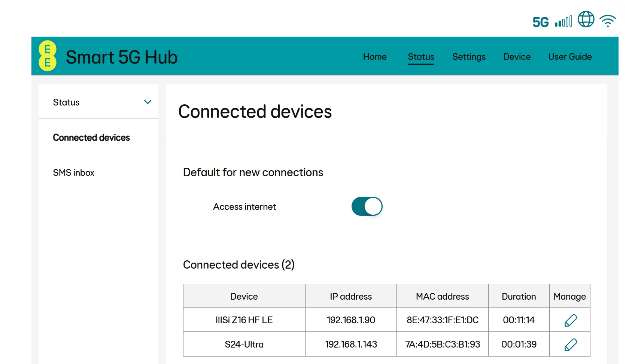Click the IP address column header

click(351, 296)
